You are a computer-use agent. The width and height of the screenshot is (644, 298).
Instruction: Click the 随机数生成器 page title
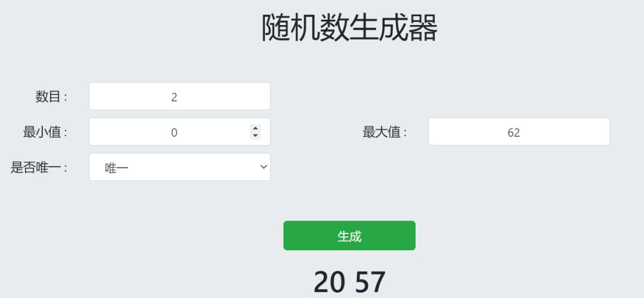pos(349,27)
